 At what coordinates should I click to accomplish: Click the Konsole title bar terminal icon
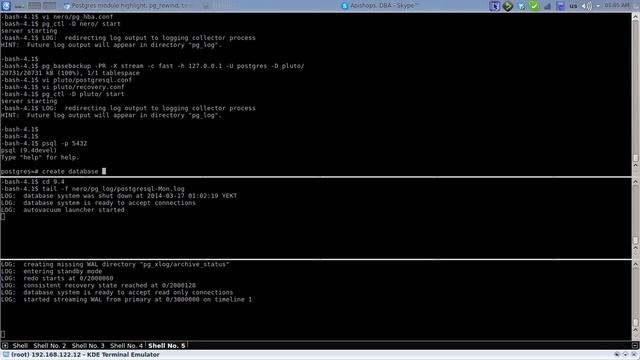6,355
